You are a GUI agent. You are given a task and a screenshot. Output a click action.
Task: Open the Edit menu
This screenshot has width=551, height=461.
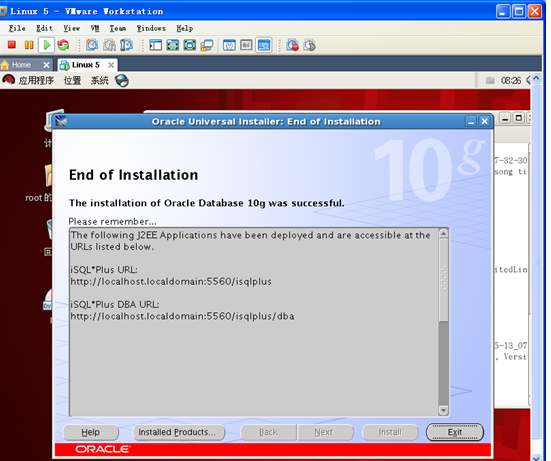pyautogui.click(x=44, y=28)
